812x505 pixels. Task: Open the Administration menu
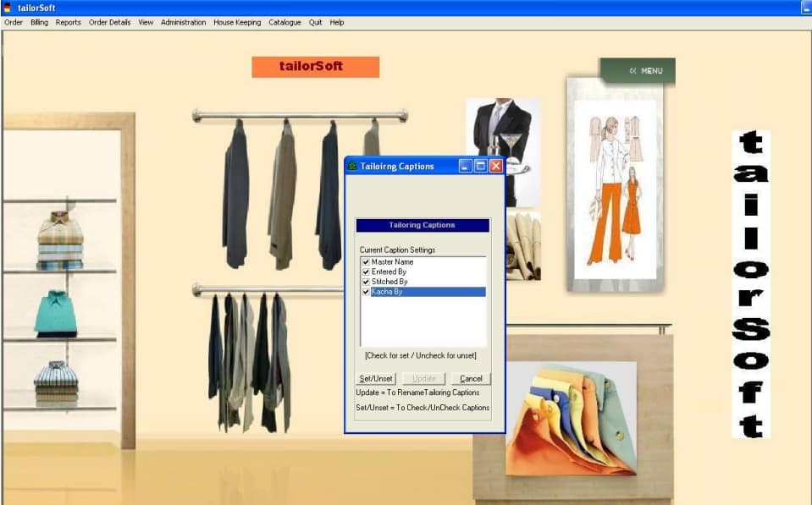[x=183, y=23]
